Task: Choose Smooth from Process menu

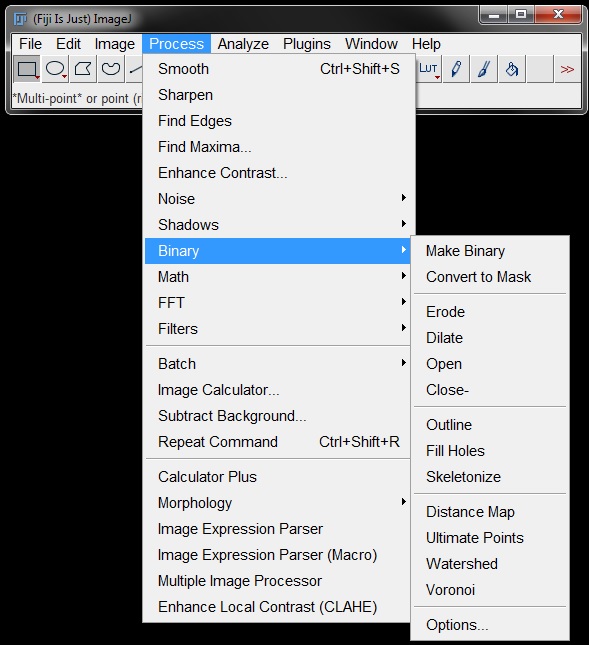Action: 278,69
